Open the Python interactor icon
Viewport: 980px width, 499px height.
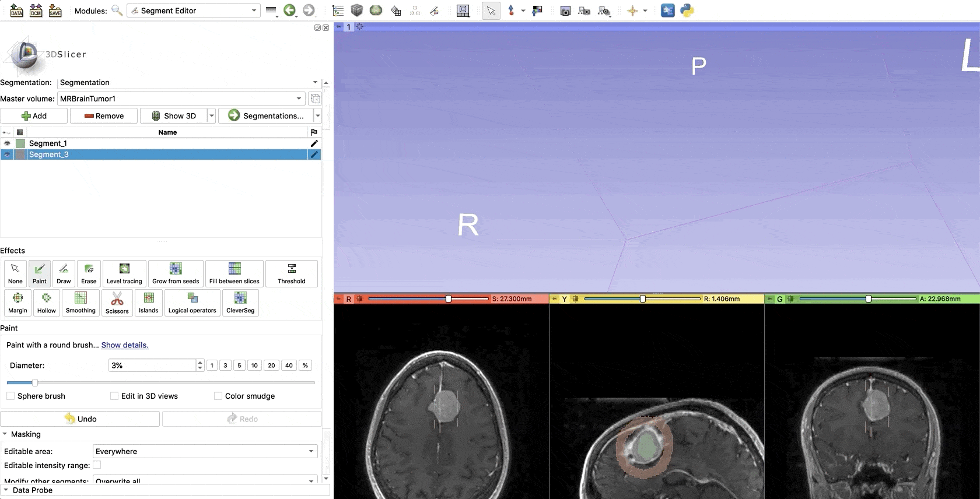tap(687, 10)
